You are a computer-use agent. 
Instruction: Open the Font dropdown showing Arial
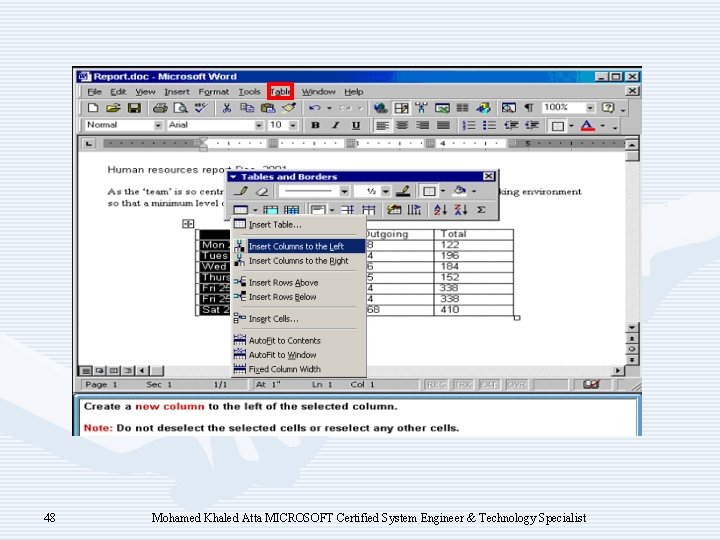[259, 125]
